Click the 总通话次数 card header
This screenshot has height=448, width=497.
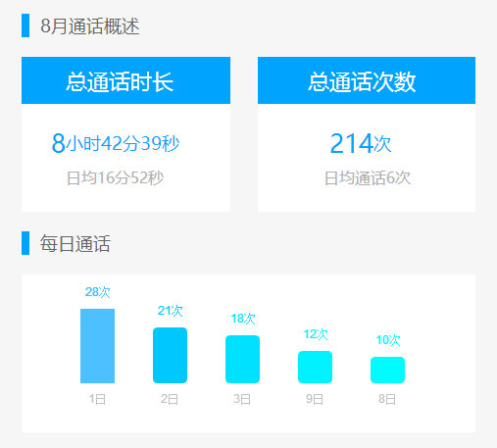click(367, 80)
